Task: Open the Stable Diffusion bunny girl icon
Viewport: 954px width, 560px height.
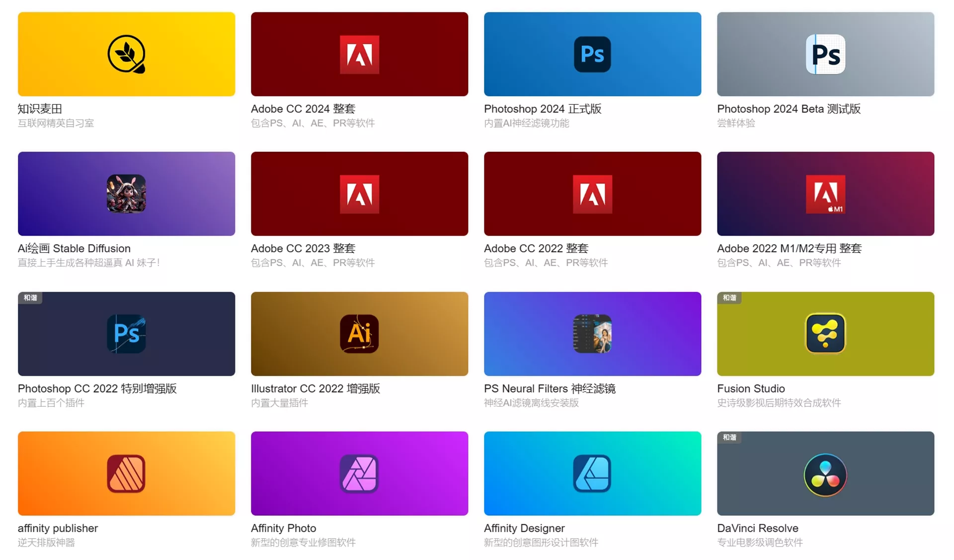Action: click(x=126, y=194)
